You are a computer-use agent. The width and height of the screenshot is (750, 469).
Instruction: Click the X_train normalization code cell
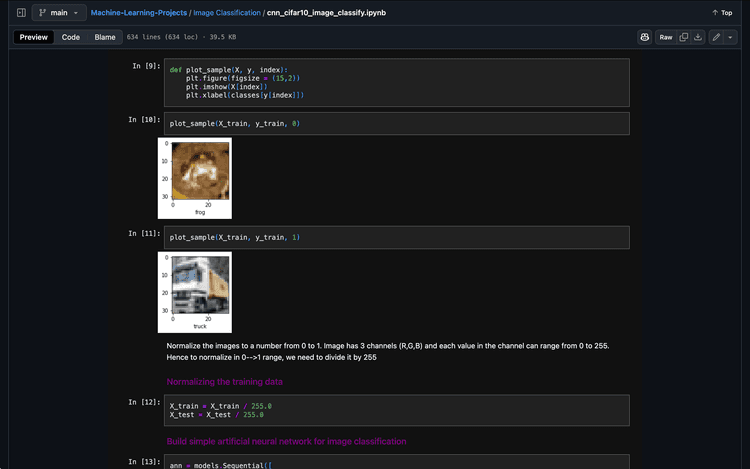pyautogui.click(x=397, y=410)
